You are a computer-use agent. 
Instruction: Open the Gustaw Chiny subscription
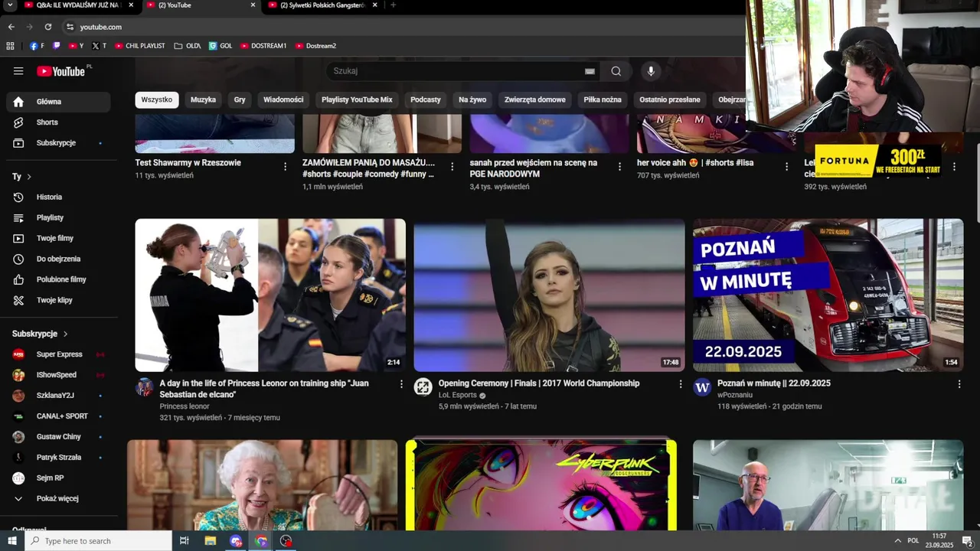pyautogui.click(x=59, y=437)
